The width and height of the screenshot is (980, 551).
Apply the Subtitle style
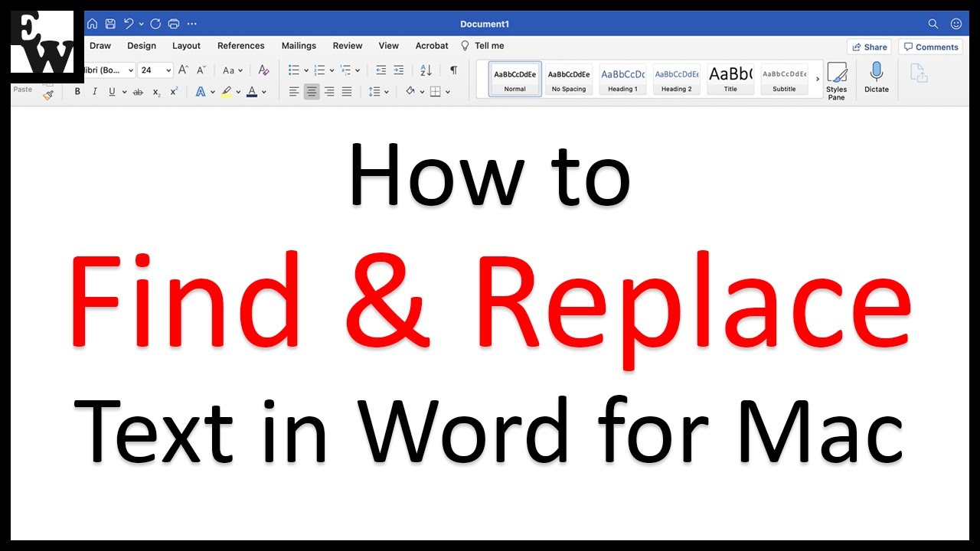[784, 79]
